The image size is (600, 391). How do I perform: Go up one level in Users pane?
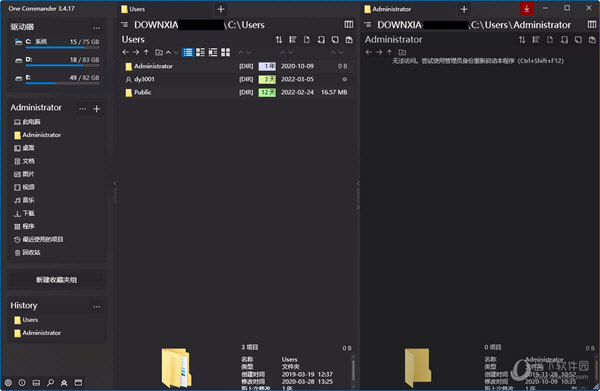146,52
